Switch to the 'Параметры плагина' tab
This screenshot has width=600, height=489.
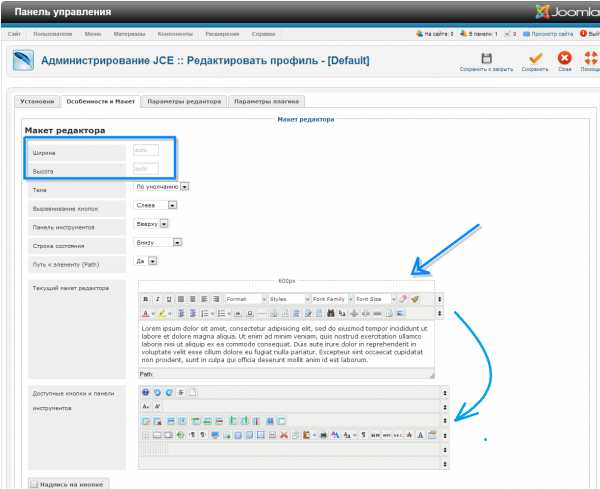point(266,101)
